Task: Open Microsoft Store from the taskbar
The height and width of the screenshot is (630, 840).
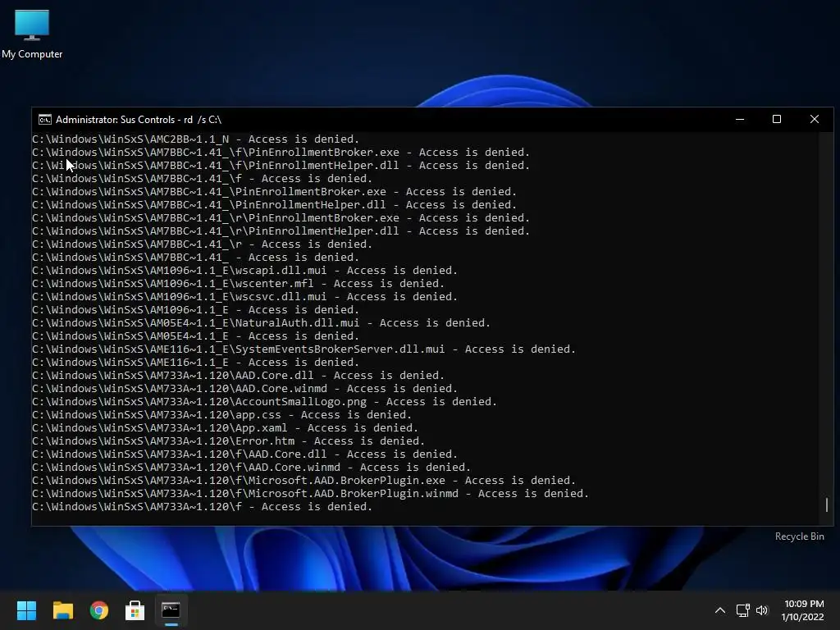Action: [135, 610]
